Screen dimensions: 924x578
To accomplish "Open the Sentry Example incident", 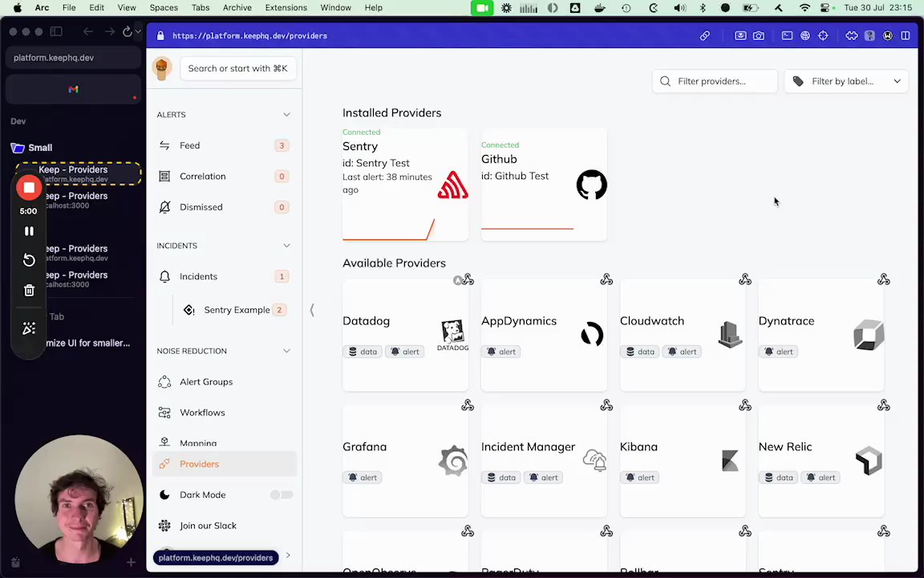I will pyautogui.click(x=236, y=310).
